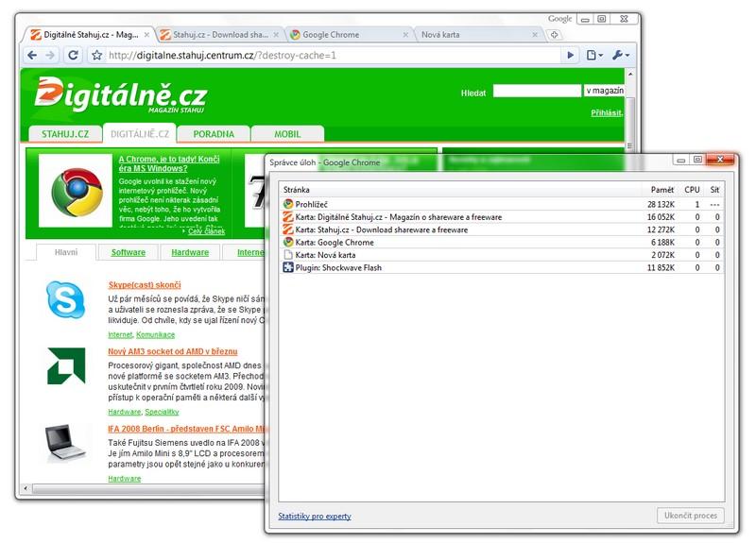Click the Speciality tag link
This screenshot has height=543, width=756.
[162, 412]
